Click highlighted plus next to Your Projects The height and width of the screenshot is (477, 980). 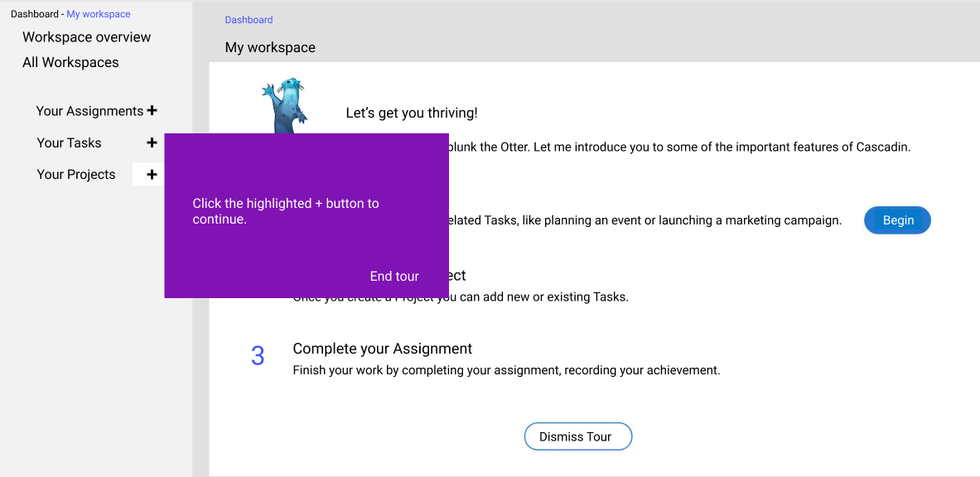[152, 175]
